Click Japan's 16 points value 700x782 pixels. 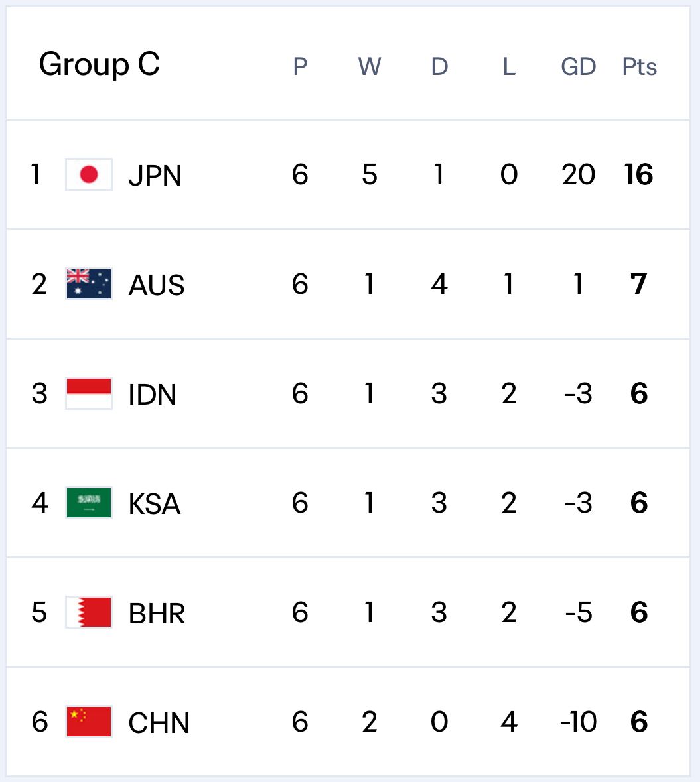(x=639, y=175)
